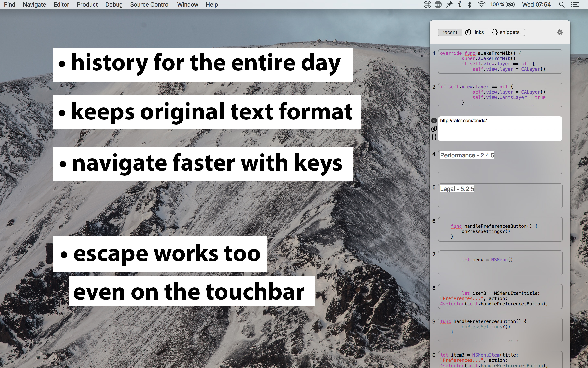Select clip 6 func handlePreferencesButton
Image resolution: width=588 pixels, height=368 pixels.
[500, 229]
